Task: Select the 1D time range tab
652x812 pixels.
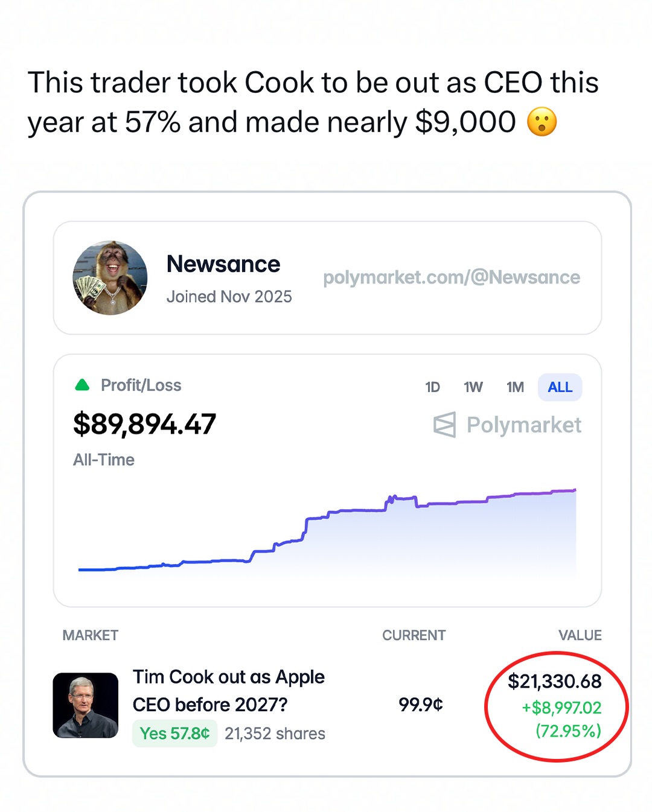Action: tap(432, 387)
